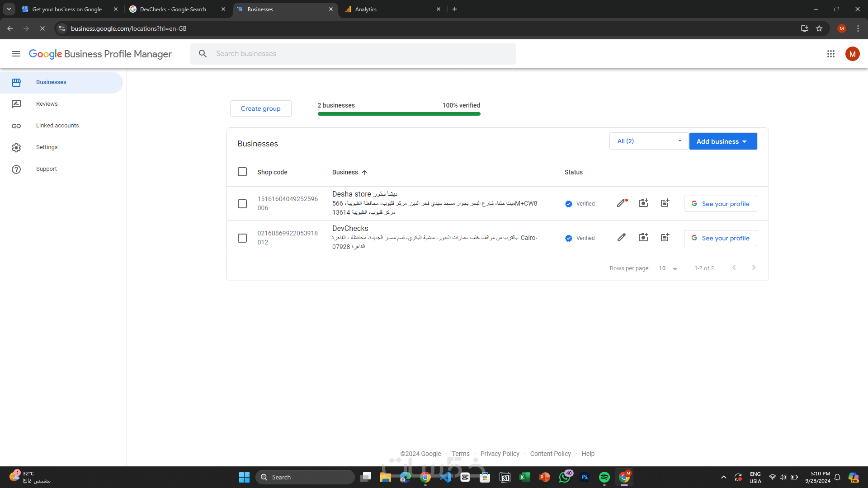The image size is (868, 488).
Task: Open Spotify from the taskbar
Action: click(x=604, y=477)
